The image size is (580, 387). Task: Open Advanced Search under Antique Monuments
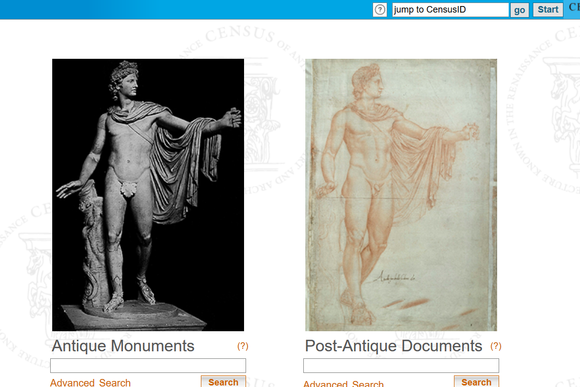[90, 383]
